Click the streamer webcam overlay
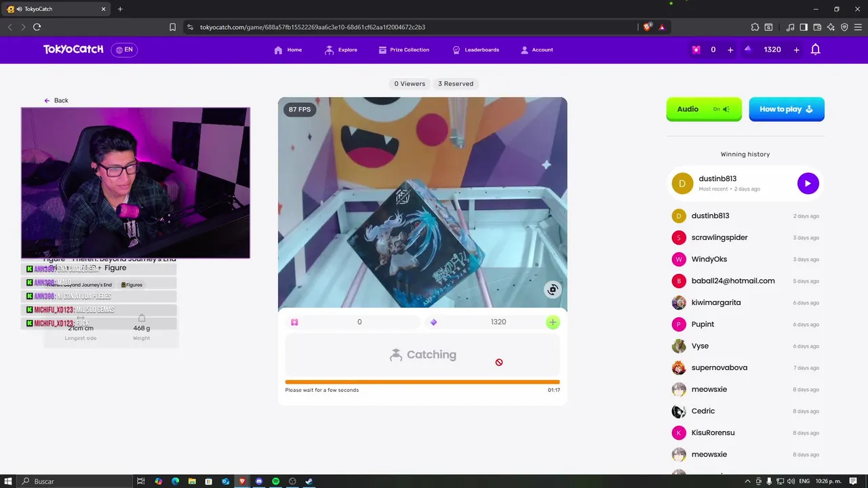 136,183
